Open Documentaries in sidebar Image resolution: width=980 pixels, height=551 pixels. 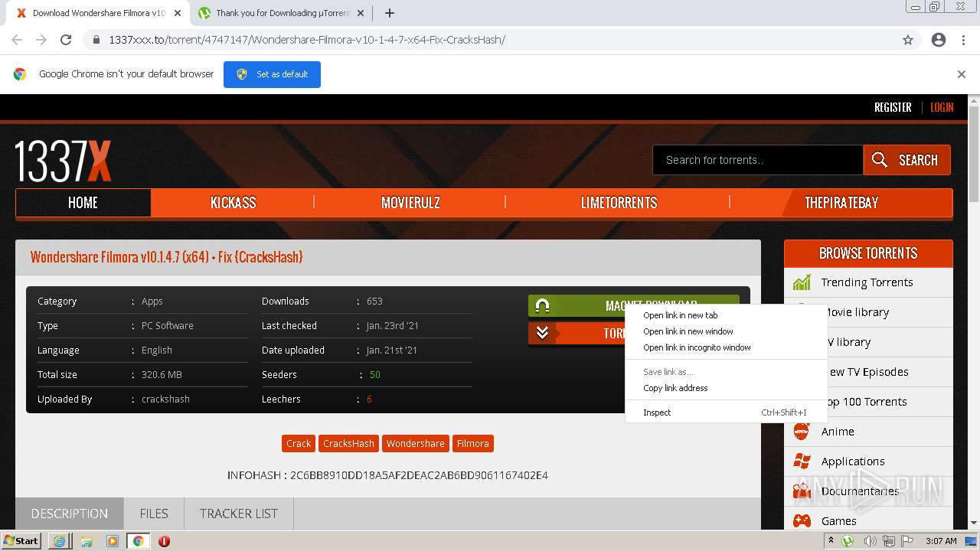coord(860,491)
